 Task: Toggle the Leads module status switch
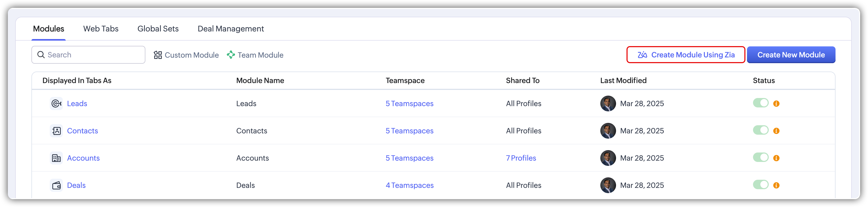(x=761, y=103)
